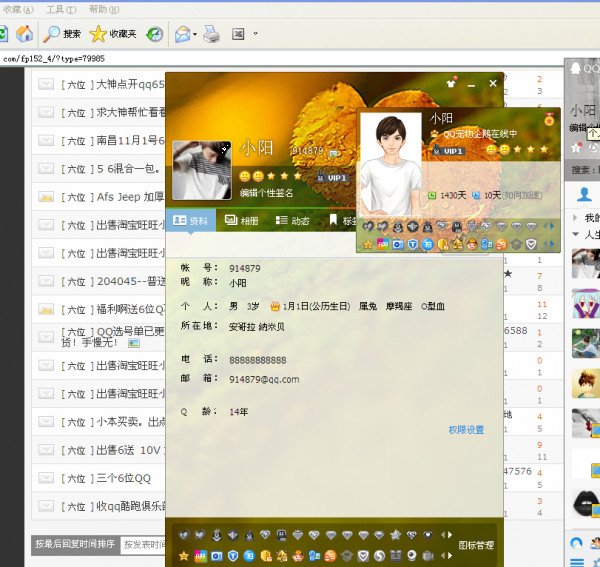Click the grey gift box icon in profile bottom bar

(x=395, y=556)
